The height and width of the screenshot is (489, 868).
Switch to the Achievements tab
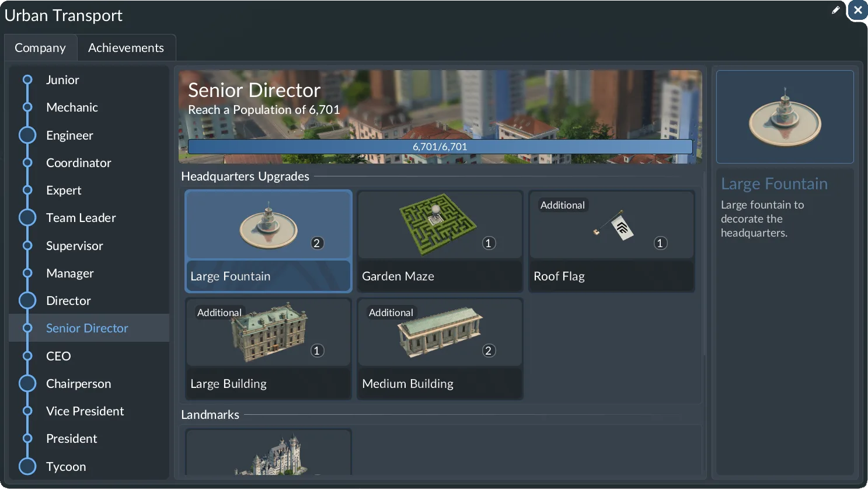pos(126,48)
